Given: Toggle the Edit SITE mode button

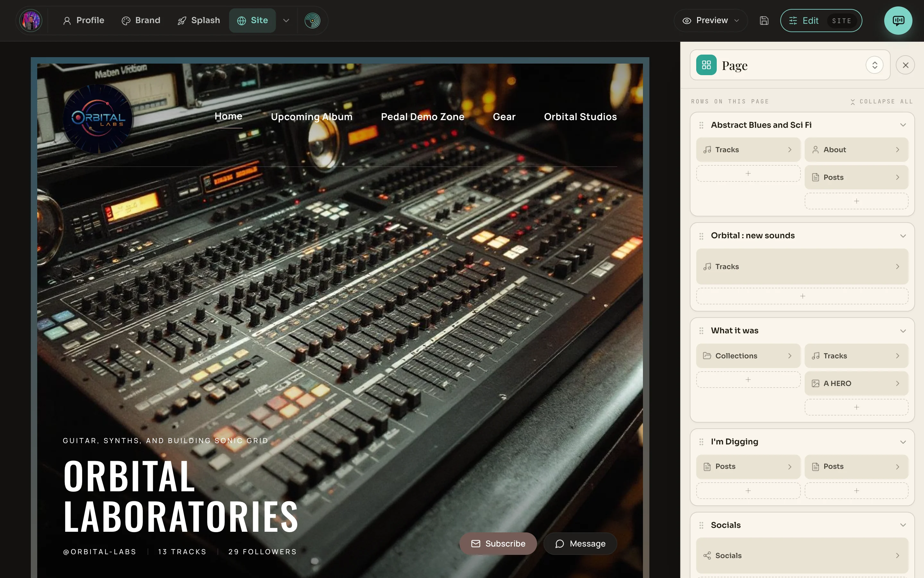Looking at the screenshot, I should pyautogui.click(x=821, y=21).
